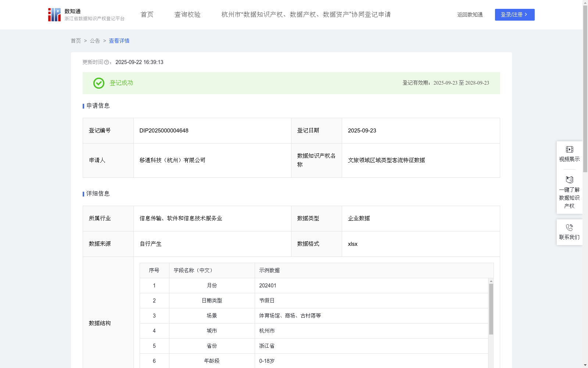Click the 申请信息 section heading

[x=98, y=106]
